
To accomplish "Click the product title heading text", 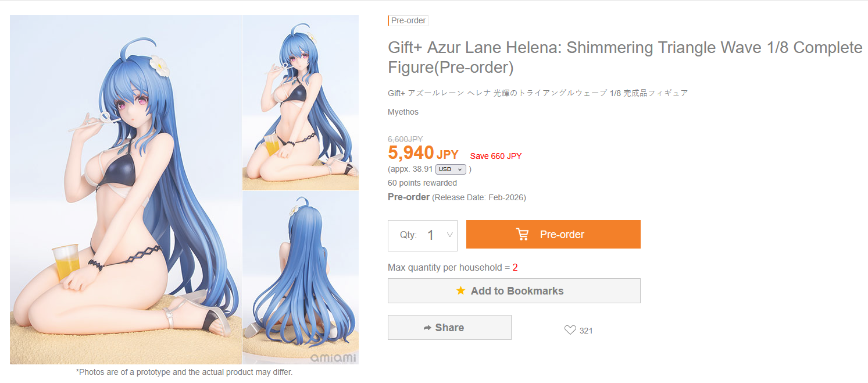I will tap(625, 58).
